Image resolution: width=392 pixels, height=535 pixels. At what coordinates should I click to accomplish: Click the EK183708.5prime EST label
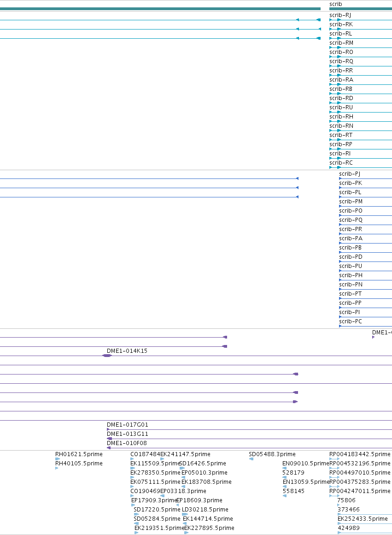click(x=206, y=482)
